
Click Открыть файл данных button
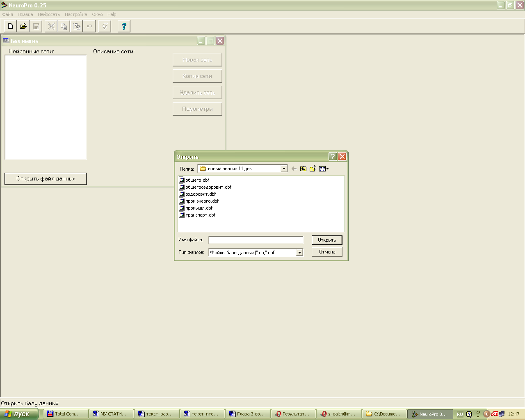click(x=46, y=178)
